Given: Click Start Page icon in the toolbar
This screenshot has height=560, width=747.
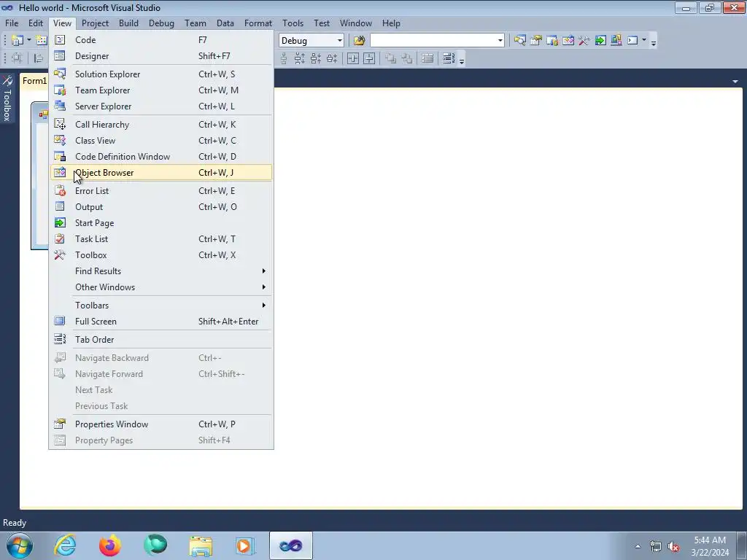Looking at the screenshot, I should click(600, 41).
